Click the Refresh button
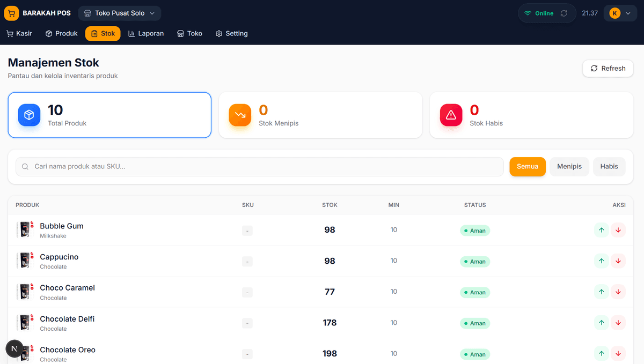644x364 pixels. tap(608, 69)
